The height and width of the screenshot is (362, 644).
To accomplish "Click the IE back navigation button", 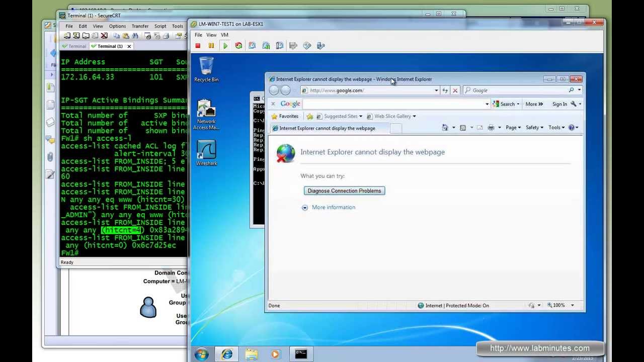I will click(x=274, y=90).
